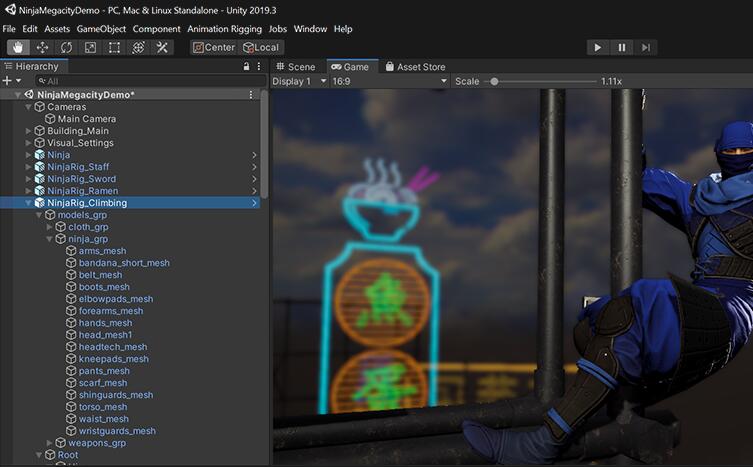Open NinjaMegacityDemo scene options menu
This screenshot has height=467, width=753.
251,95
